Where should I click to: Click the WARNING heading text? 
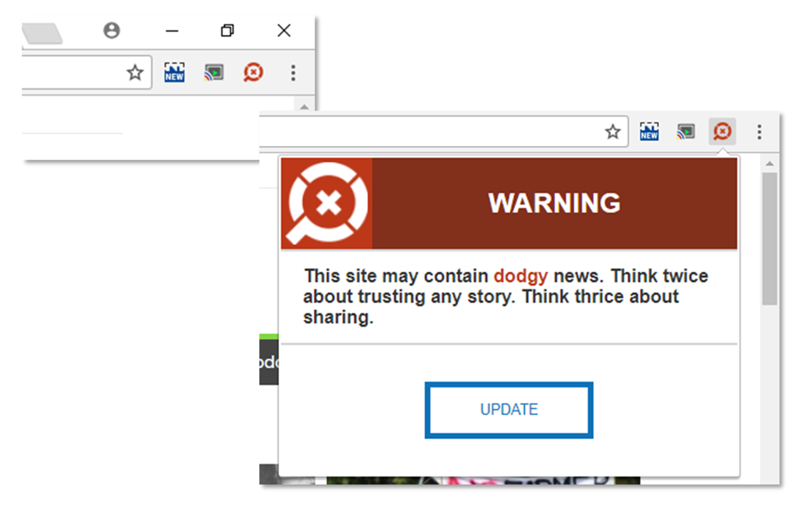pyautogui.click(x=554, y=203)
